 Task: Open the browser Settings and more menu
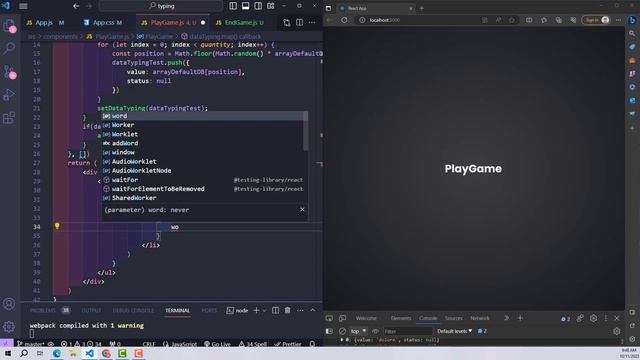[618, 20]
